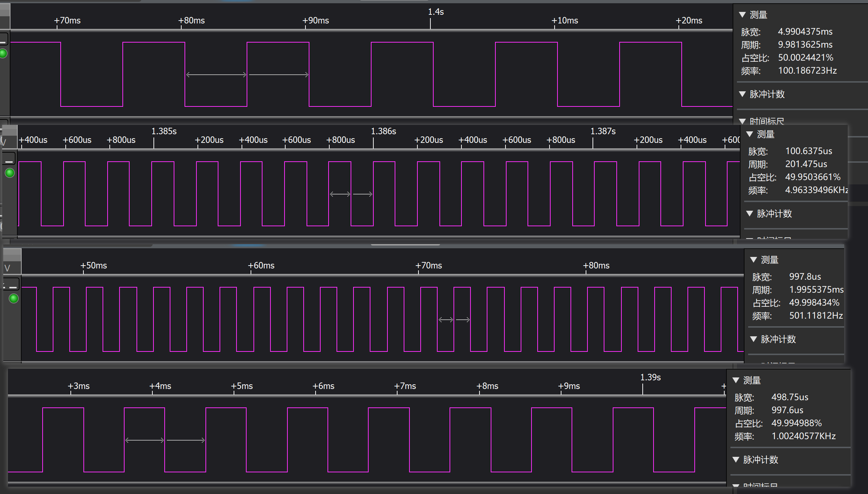Select pulse width value 498.75us

click(790, 397)
